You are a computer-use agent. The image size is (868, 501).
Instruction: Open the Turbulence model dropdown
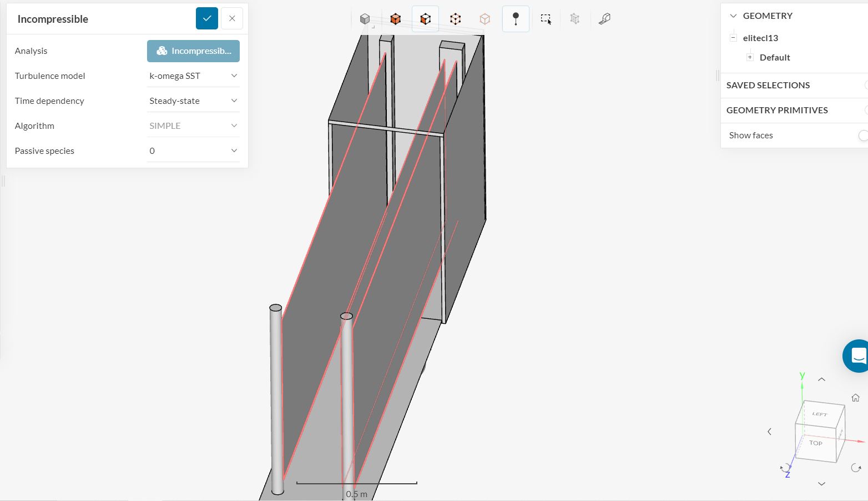click(193, 76)
